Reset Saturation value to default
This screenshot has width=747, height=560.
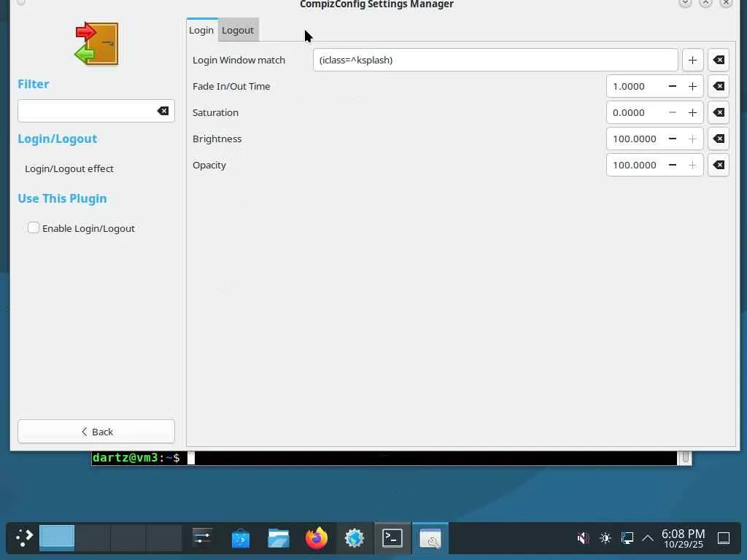coord(719,112)
